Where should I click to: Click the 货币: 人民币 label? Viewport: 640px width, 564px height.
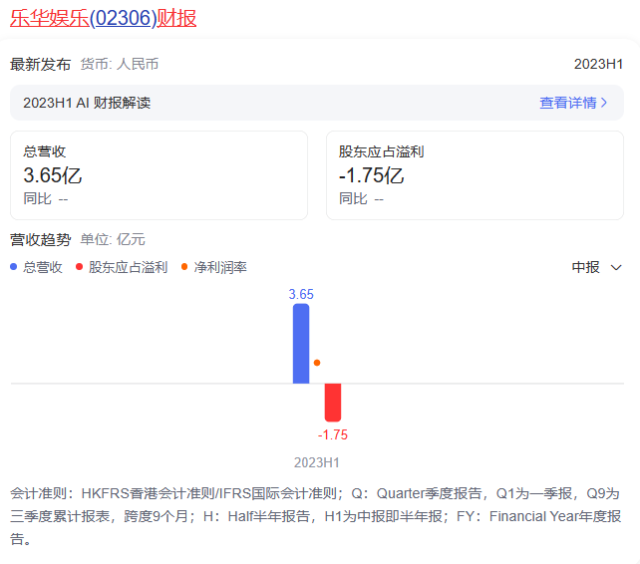[120, 64]
